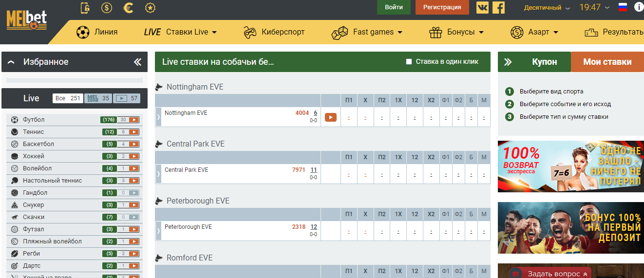Click the Russian flag language icon
Viewport: 644px width, 278px height.
click(623, 7)
